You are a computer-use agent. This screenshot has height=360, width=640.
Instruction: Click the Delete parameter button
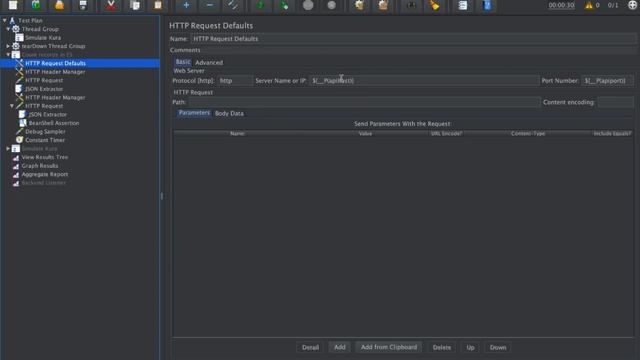coord(442,347)
